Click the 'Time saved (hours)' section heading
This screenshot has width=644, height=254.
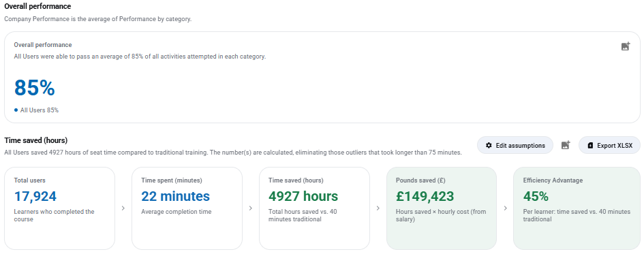coord(35,141)
